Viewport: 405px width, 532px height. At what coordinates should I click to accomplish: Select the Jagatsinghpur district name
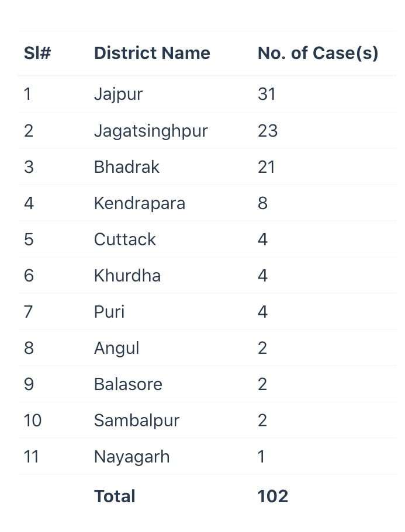pyautogui.click(x=151, y=131)
